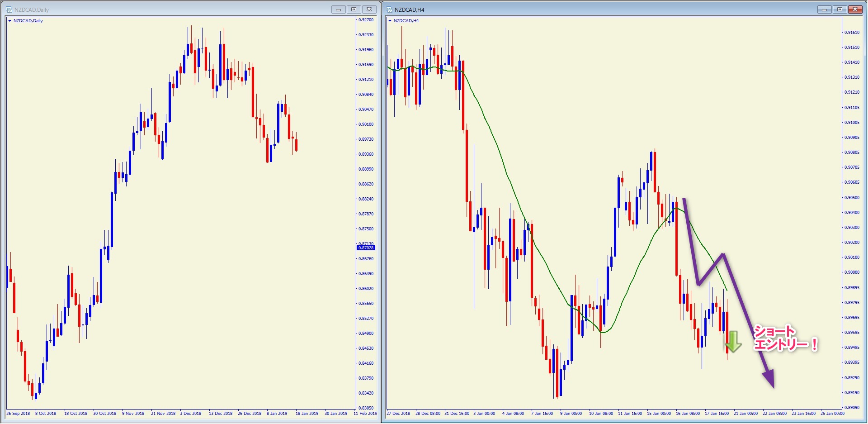Click the NZDCAD,H4 title bar text
The height and width of the screenshot is (424, 868).
pyautogui.click(x=410, y=10)
